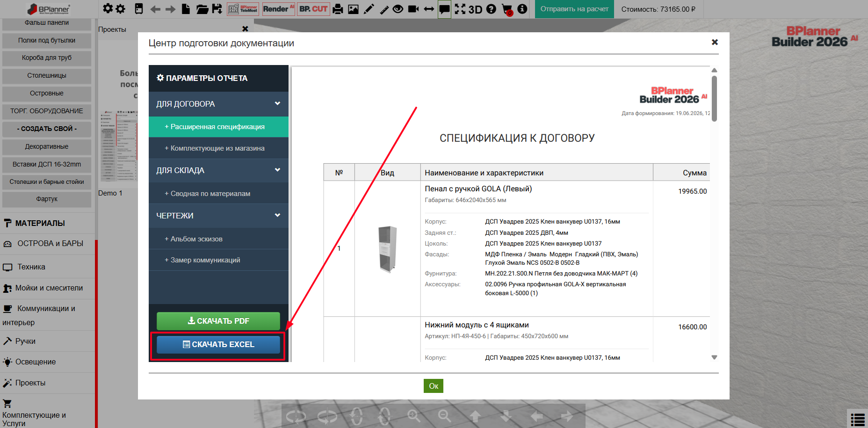Zoom out with the magnifier minus icon
This screenshot has height=428, width=868.
tap(445, 416)
